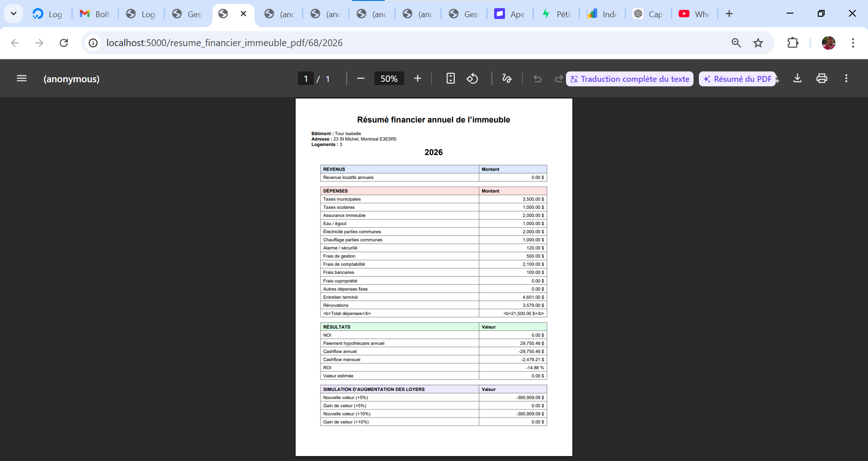Viewport: 868px width, 461px height.
Task: Open browser zoom magnifier icon
Action: pyautogui.click(x=736, y=43)
